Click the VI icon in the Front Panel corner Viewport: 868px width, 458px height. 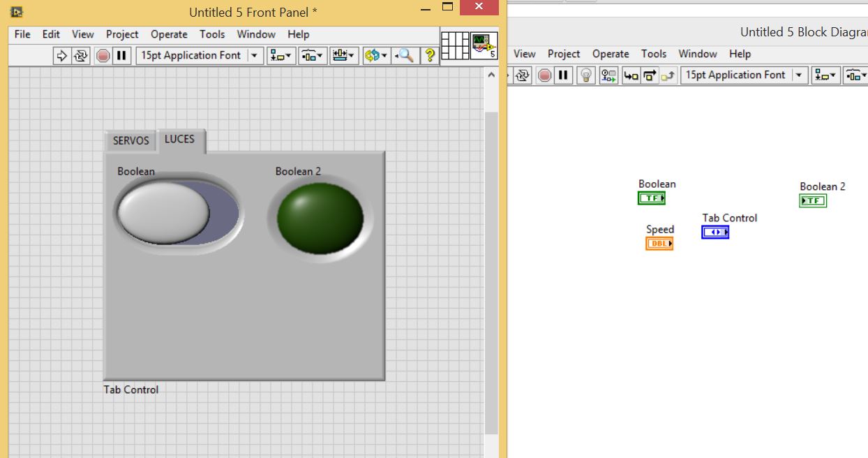pyautogui.click(x=484, y=46)
